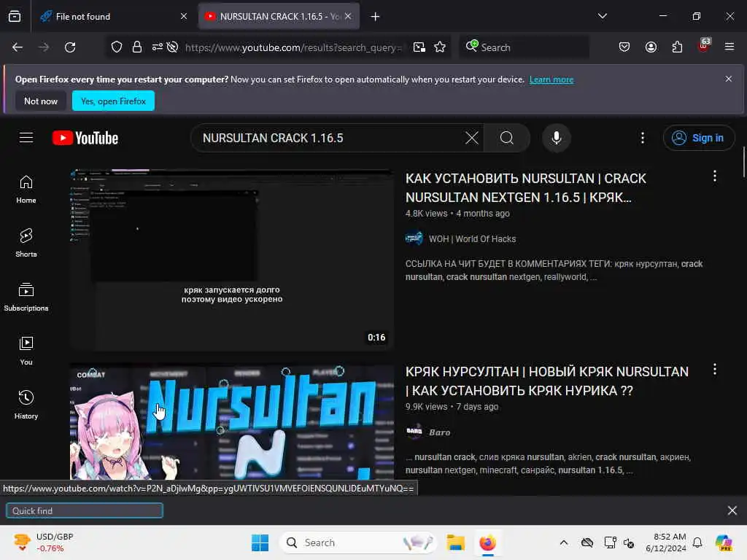The image size is (747, 560).
Task: Click the YouTube URL in address bar
Action: [293, 47]
